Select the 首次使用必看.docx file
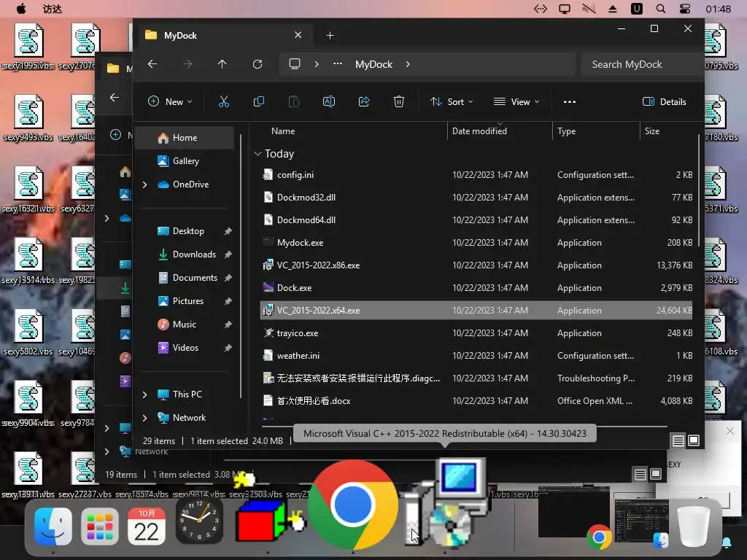The width and height of the screenshot is (747, 560). tap(476, 401)
